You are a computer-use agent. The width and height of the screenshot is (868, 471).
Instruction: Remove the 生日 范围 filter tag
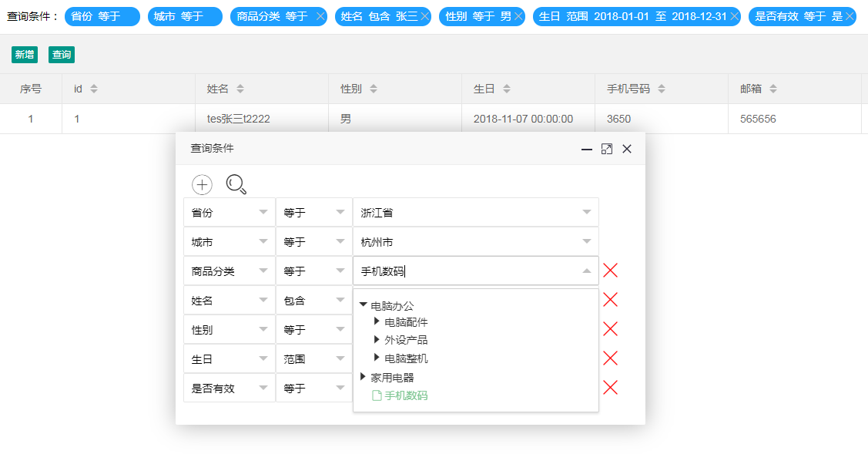(x=734, y=16)
